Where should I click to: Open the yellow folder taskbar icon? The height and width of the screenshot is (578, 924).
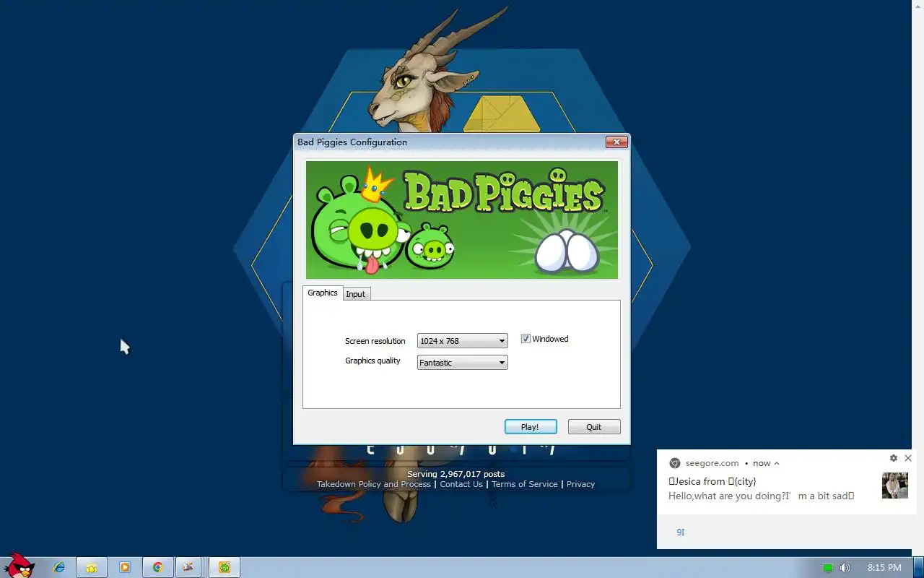click(92, 567)
